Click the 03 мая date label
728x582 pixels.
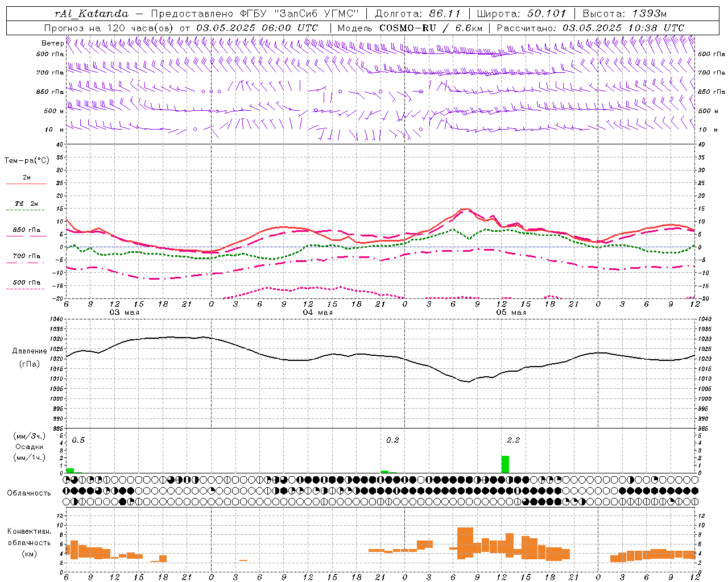124,313
